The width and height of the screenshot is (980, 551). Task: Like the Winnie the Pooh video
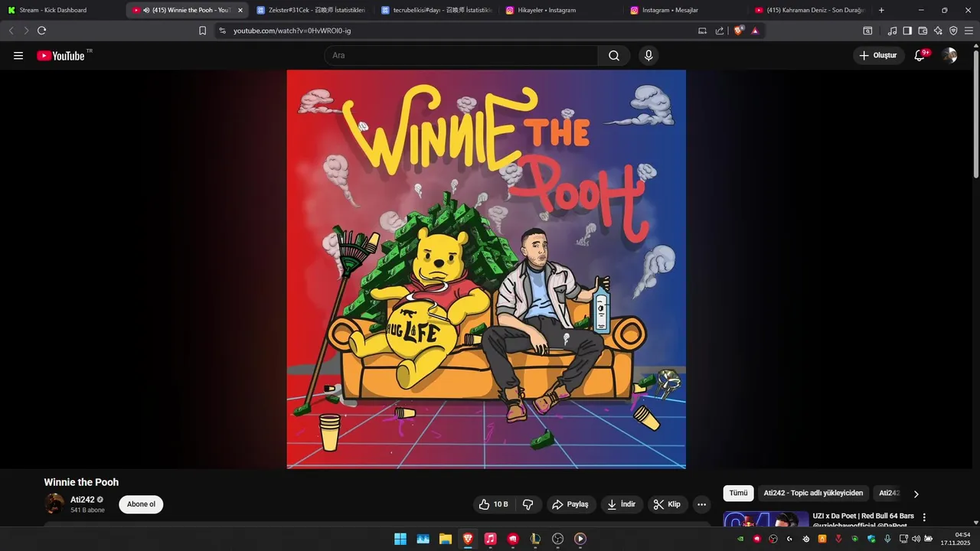coord(494,504)
